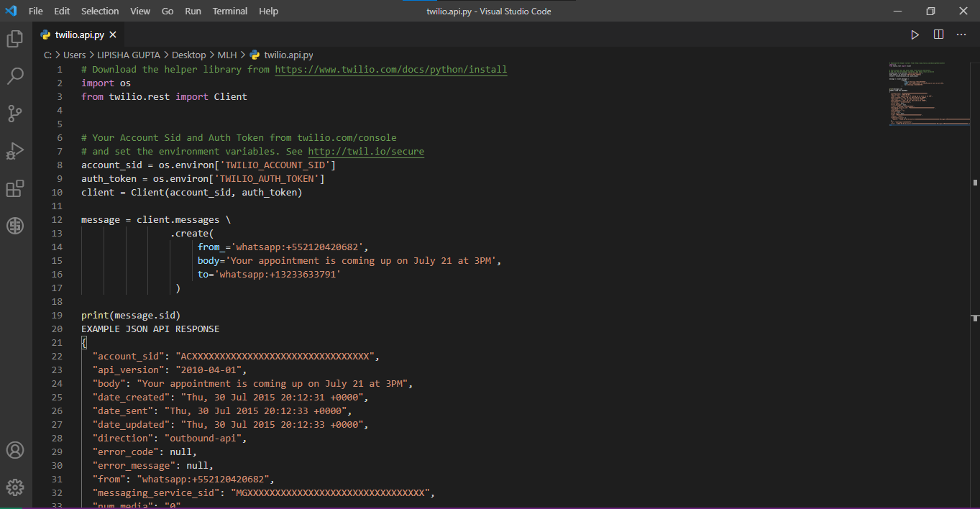Follow the http://twil.io/secure link
The width and height of the screenshot is (980, 509).
coord(366,152)
